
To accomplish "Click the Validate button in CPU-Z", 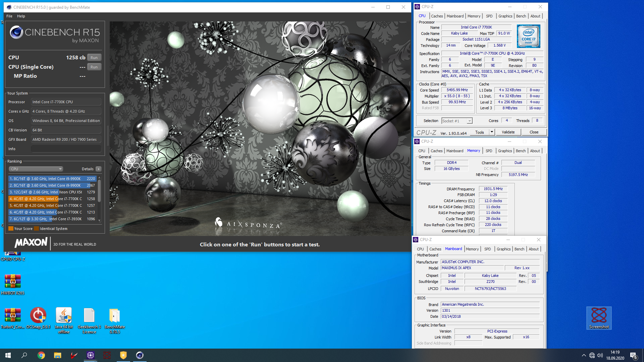I will (508, 132).
